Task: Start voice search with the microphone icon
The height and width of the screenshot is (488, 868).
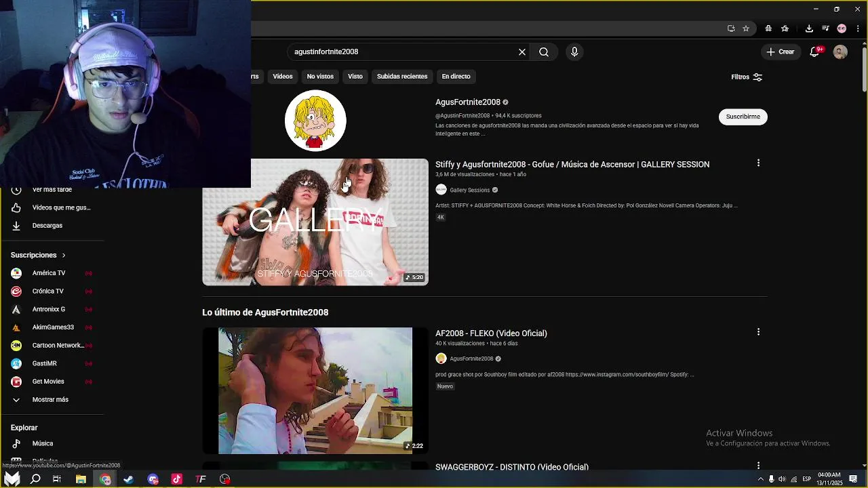Action: pyautogui.click(x=574, y=52)
